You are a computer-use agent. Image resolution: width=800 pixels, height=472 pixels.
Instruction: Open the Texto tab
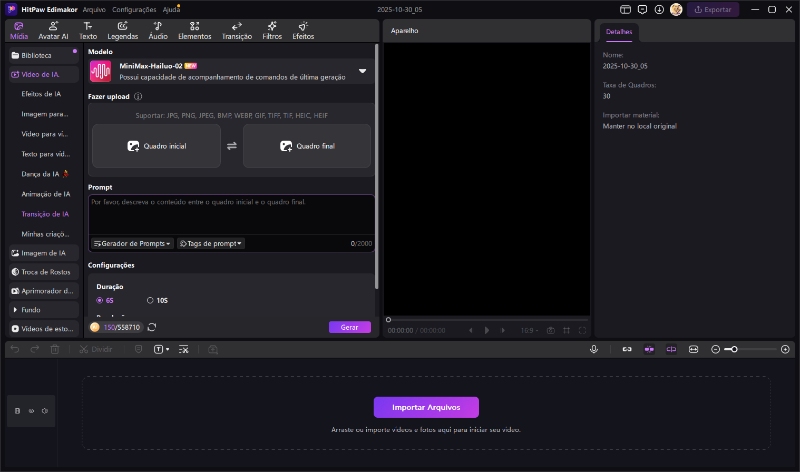[88, 31]
